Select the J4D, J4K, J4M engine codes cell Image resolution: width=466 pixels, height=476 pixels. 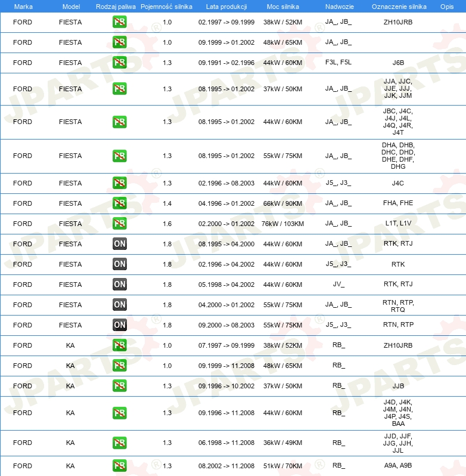[398, 413]
